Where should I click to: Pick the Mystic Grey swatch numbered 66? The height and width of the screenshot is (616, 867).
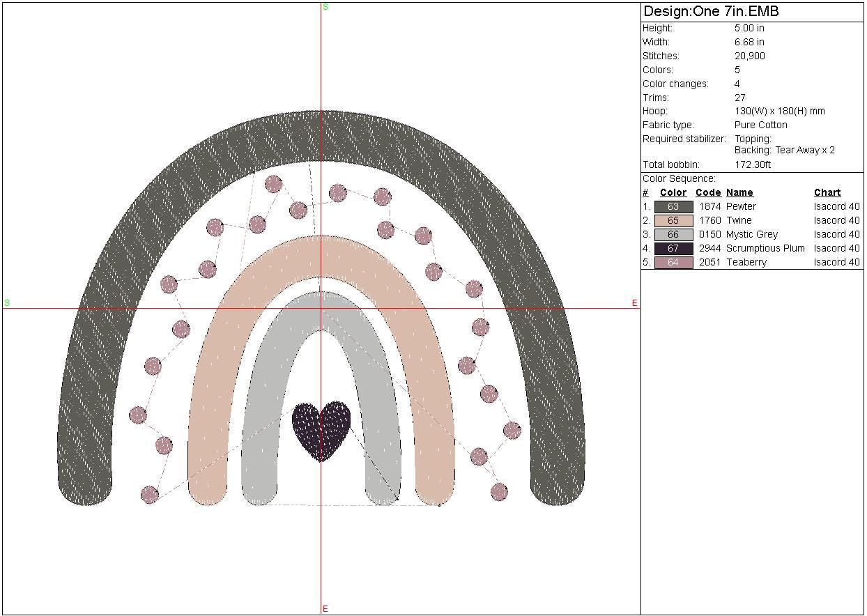pos(673,234)
